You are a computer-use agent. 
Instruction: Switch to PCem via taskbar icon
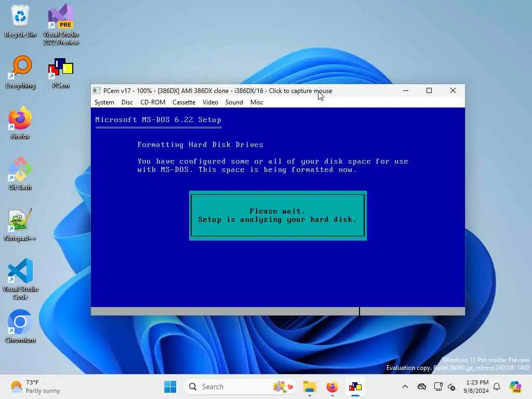[x=355, y=387]
